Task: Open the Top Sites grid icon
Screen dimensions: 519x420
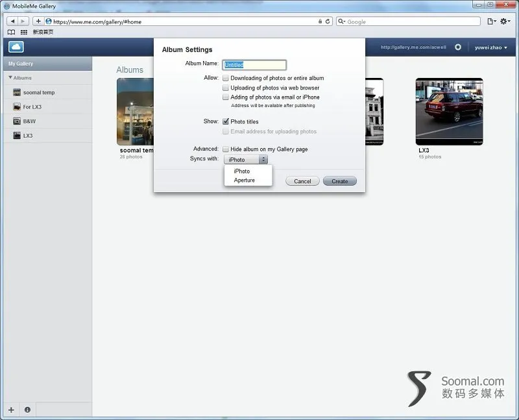Action: pos(24,32)
